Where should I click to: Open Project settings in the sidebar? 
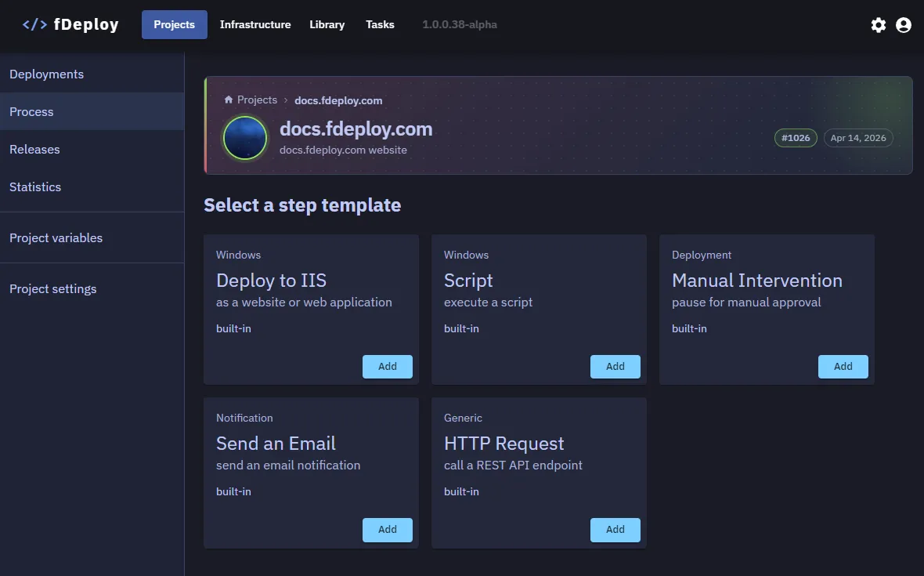click(92, 289)
